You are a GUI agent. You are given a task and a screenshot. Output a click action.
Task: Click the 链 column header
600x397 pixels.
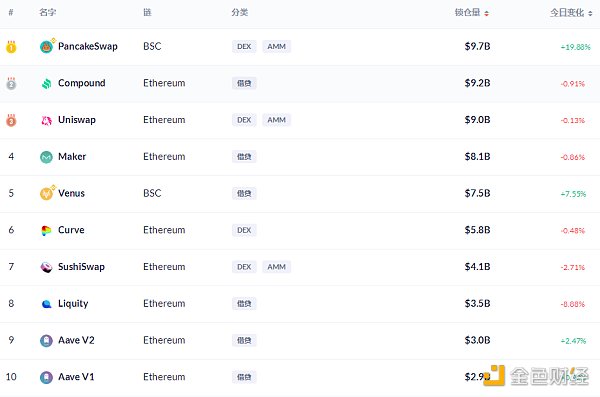147,12
